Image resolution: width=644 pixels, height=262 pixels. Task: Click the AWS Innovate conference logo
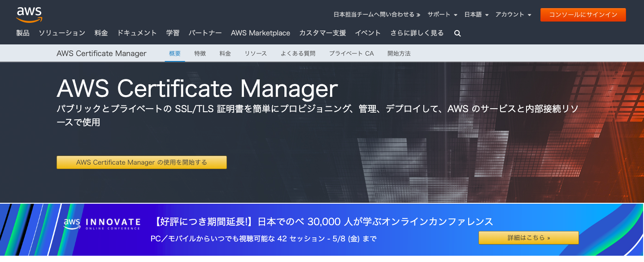pyautogui.click(x=102, y=223)
